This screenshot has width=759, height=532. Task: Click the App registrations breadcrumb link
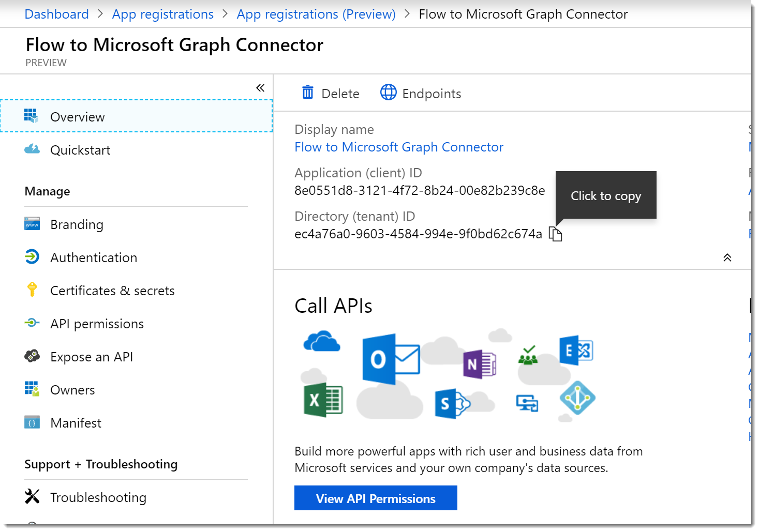point(163,14)
